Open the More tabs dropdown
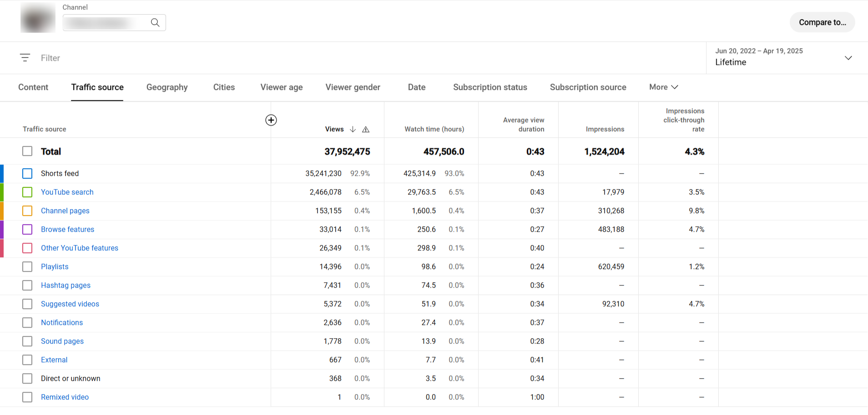 click(x=664, y=87)
